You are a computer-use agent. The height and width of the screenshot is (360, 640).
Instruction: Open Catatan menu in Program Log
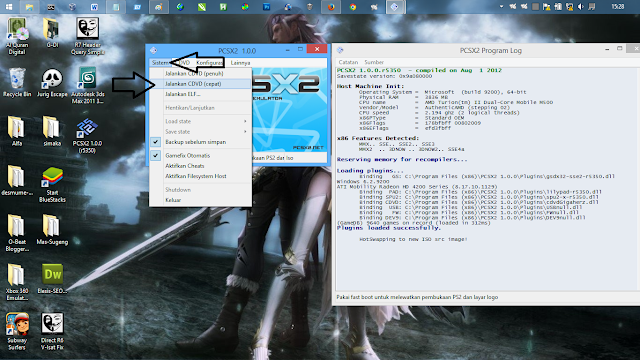click(348, 62)
